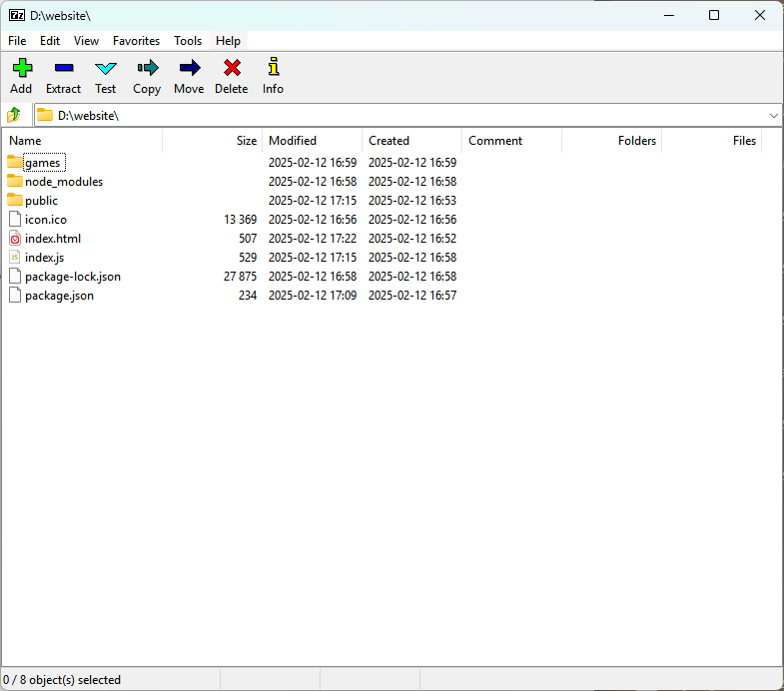Open the Favorites menu
This screenshot has height=691, width=784.
(x=136, y=41)
